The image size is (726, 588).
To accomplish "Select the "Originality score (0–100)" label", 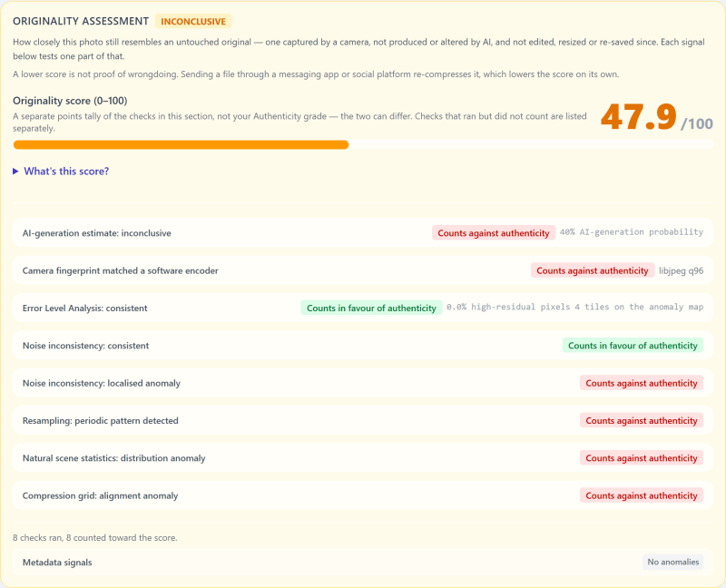I will point(70,101).
